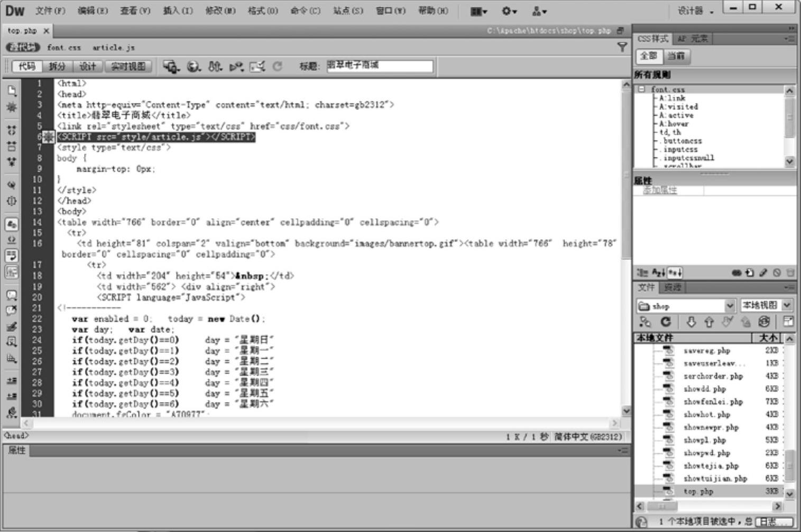801x532 pixels.
Task: Open Recent Snippets from the coding toolbar
Action: point(11,342)
